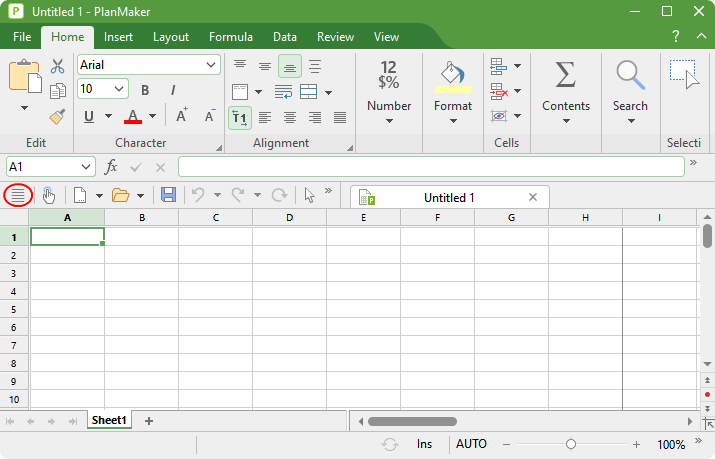Add a new sheet with plus button
Screen dimensions: 715x459
pos(149,421)
